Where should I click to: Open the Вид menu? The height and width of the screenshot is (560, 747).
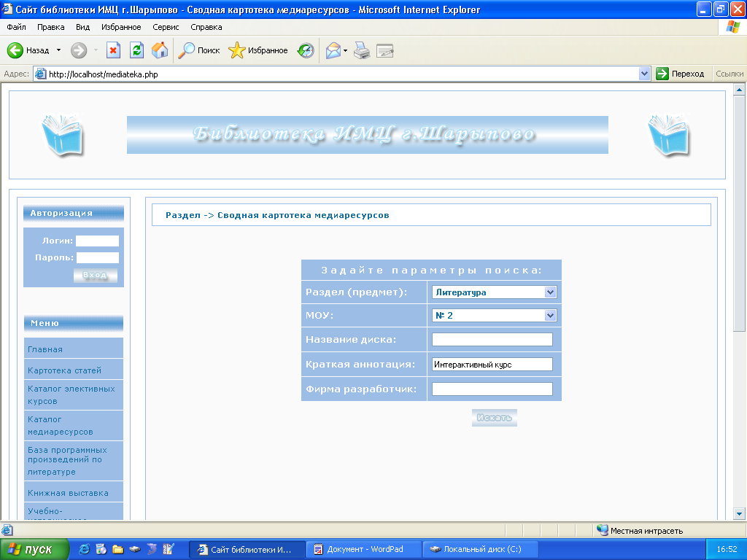[82, 27]
